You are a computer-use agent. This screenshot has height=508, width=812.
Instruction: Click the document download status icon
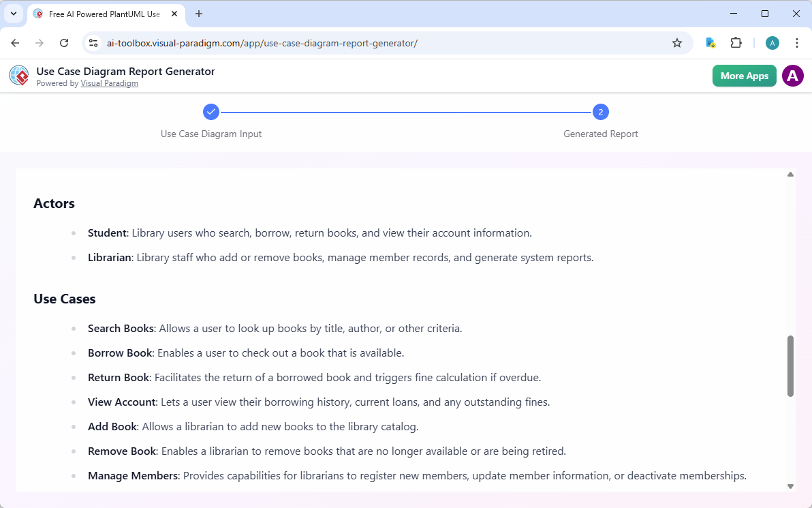(x=710, y=42)
